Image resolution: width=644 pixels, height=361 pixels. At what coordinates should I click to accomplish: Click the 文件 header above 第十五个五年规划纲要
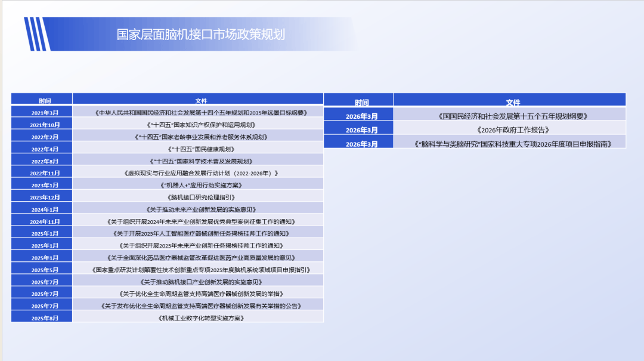tap(510, 101)
